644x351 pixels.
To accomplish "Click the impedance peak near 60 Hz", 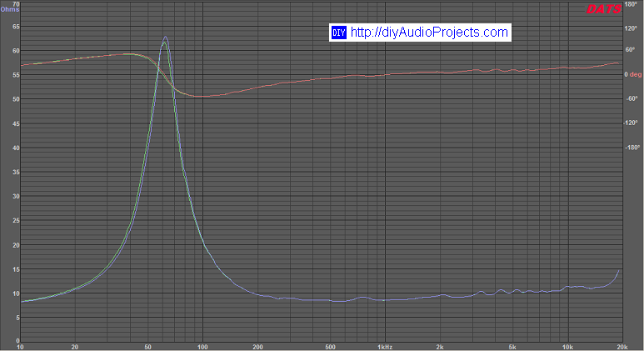I will pyautogui.click(x=165, y=38).
